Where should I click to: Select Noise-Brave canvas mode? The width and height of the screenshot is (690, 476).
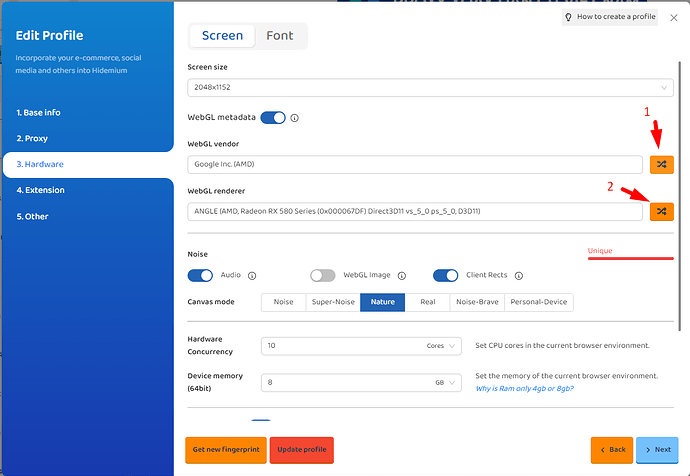coord(477,302)
